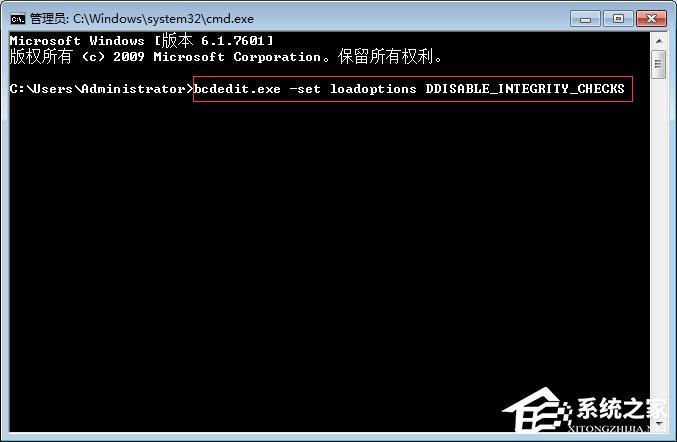
Task: Maximize the cmd.exe window
Action: [618, 19]
